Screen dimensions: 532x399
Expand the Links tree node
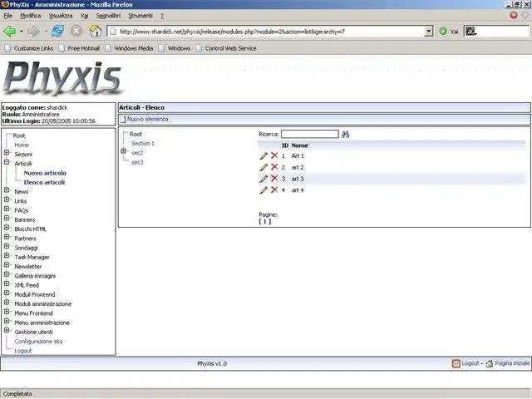point(7,199)
